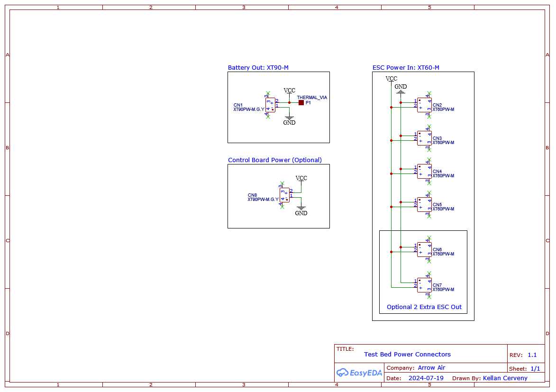Click the XT60PW-M value text under CN7
556x392 pixels.
443,290
